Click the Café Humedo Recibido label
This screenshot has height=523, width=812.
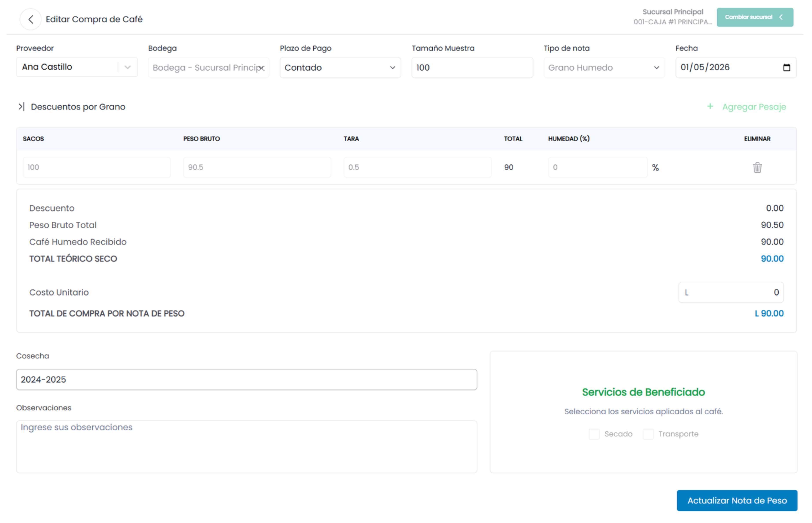click(78, 242)
